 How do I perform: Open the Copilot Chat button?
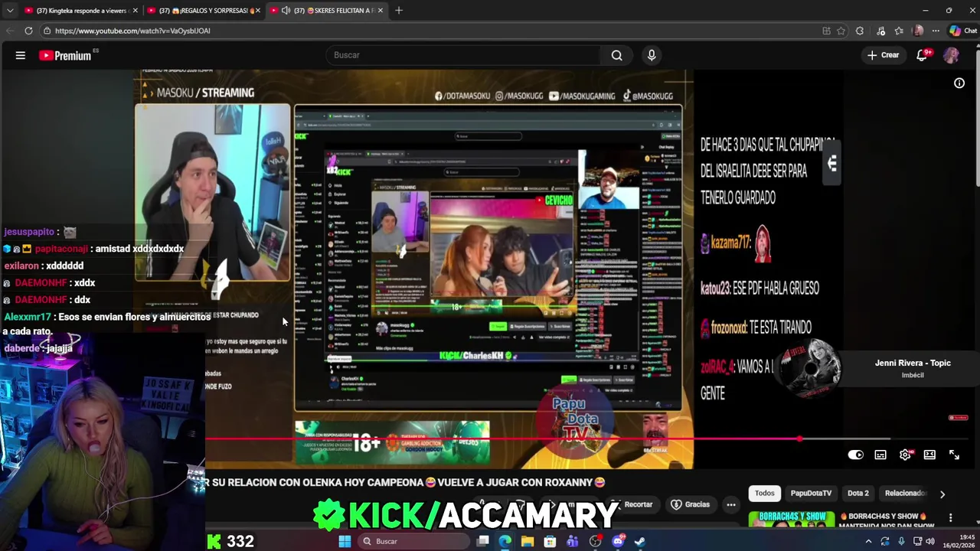(963, 31)
